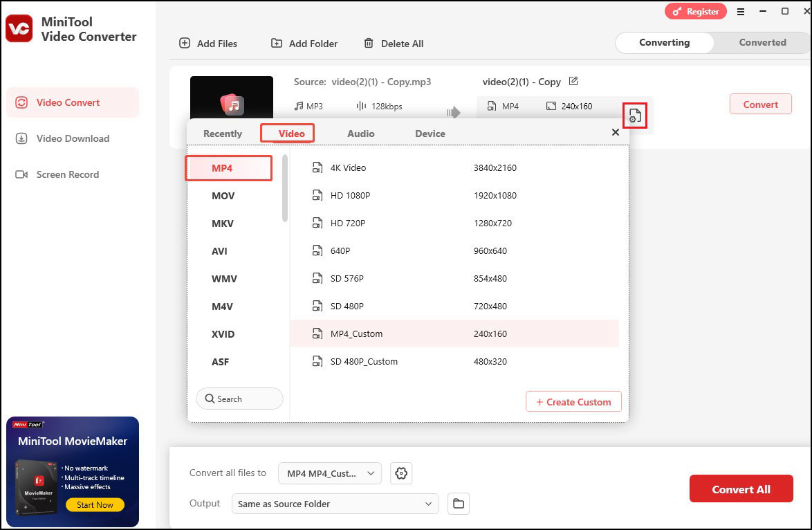Viewport: 812px width, 530px height.
Task: Open the hamburger menu icon
Action: pos(741,11)
